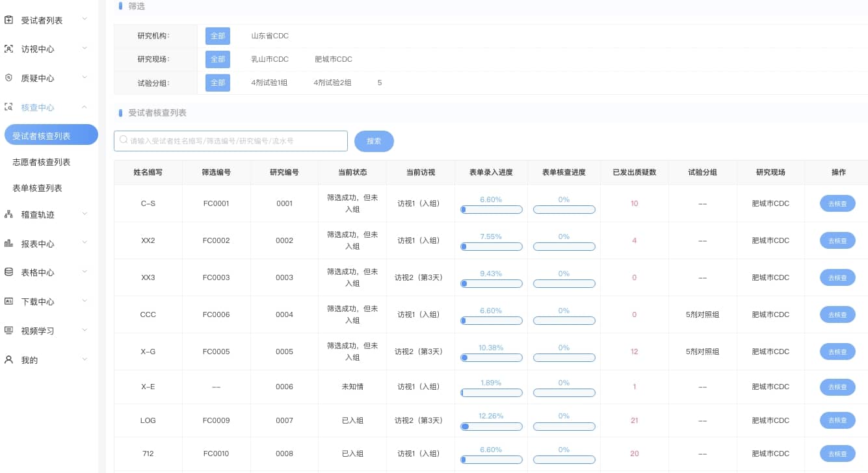
Task: Click 去核查 for subject C-S
Action: click(837, 203)
